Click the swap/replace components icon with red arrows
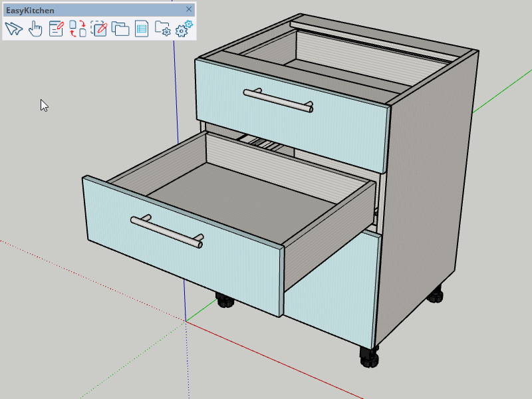 coord(78,29)
